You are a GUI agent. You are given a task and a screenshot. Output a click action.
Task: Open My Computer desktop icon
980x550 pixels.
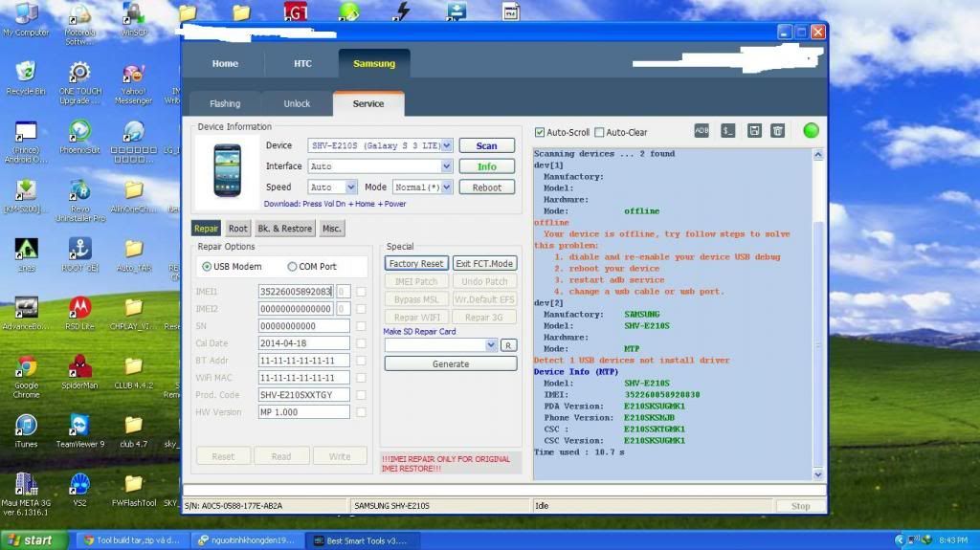tap(26, 20)
